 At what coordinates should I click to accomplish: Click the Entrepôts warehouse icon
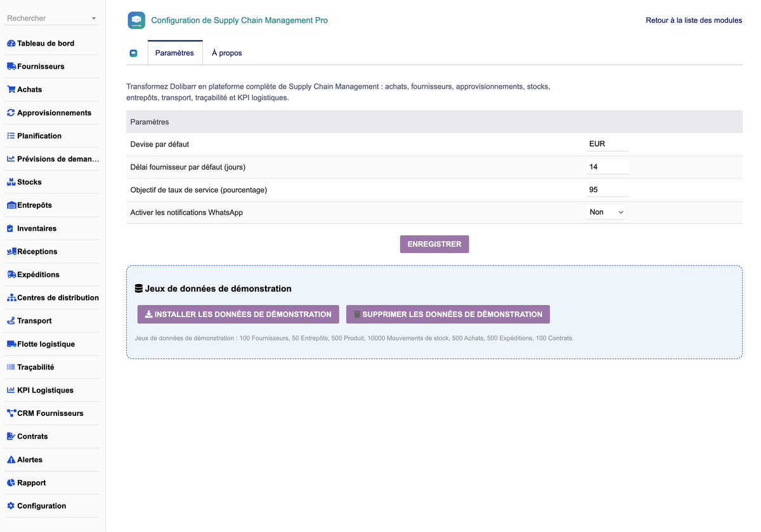point(11,205)
